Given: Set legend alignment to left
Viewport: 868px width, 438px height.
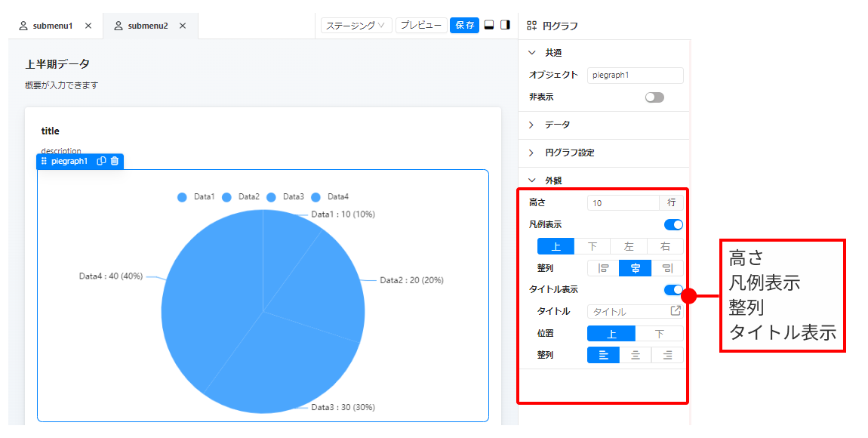Looking at the screenshot, I should (x=603, y=268).
